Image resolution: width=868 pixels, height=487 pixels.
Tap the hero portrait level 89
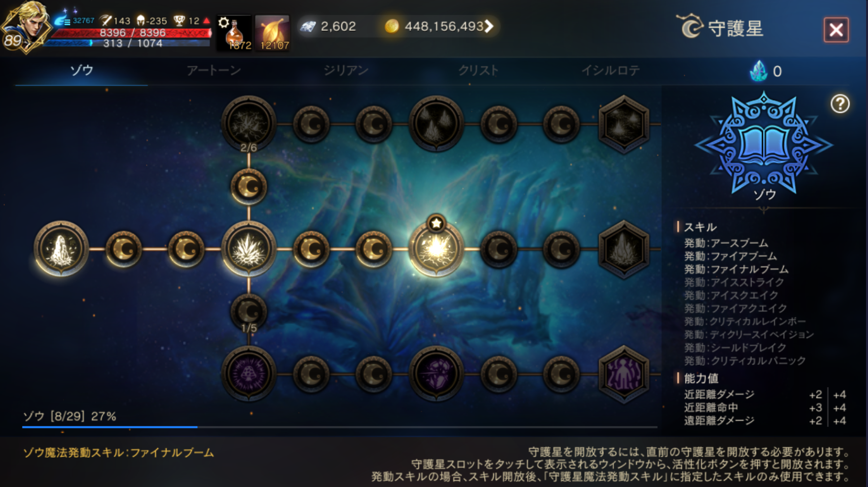[25, 26]
